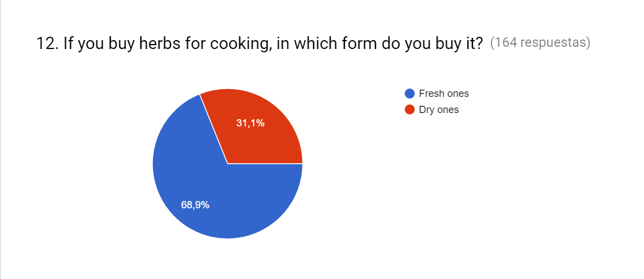Click the center point of the pie chart
Screen dimensions: 644x279
pos(228,164)
